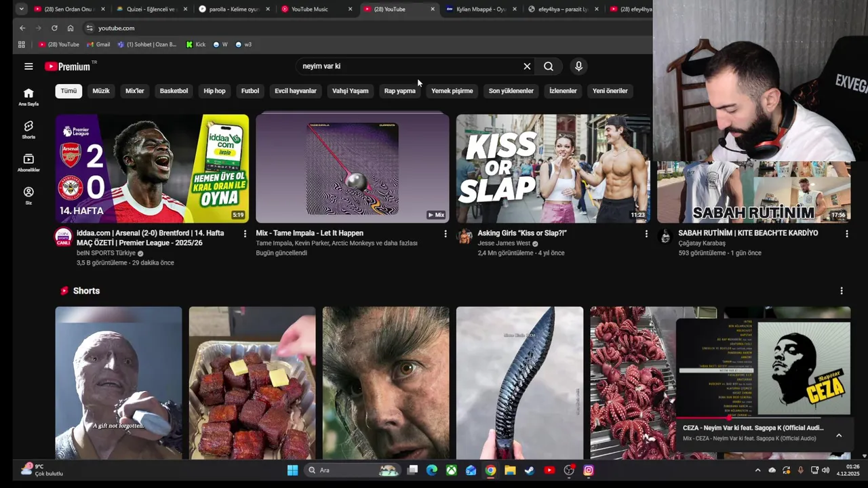The width and height of the screenshot is (868, 488).
Task: Open Abonelikler in the left sidebar
Action: pyautogui.click(x=28, y=163)
